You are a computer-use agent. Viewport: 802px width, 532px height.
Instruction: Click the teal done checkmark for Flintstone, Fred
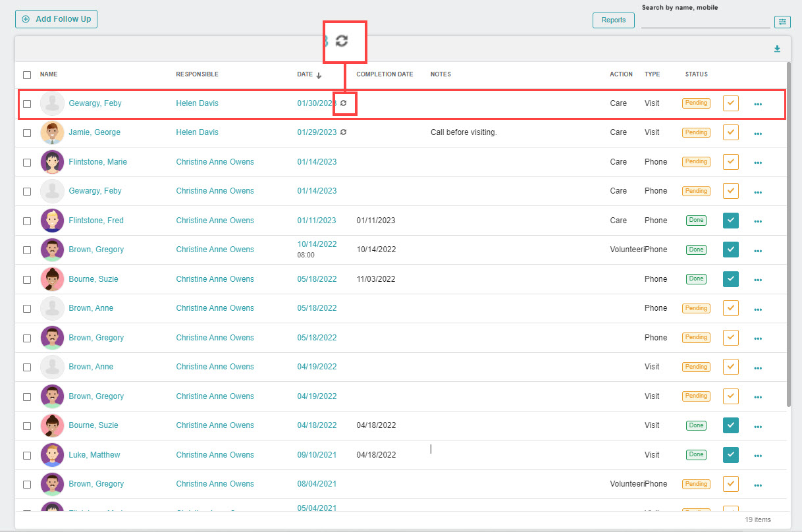(730, 221)
